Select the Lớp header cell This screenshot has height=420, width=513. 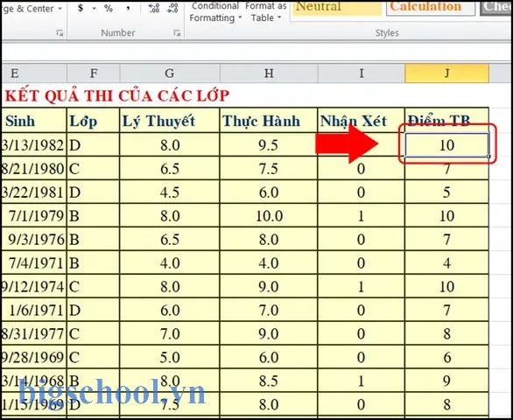point(94,121)
